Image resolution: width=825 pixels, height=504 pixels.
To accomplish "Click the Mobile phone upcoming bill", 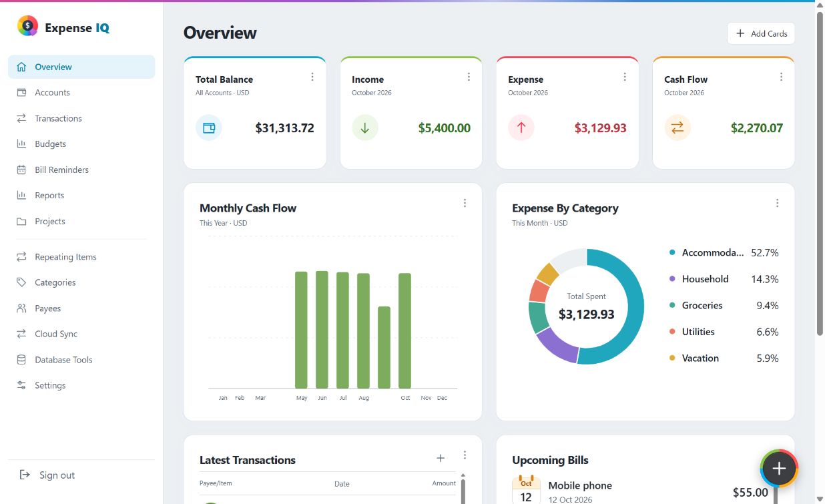I will pyautogui.click(x=580, y=485).
